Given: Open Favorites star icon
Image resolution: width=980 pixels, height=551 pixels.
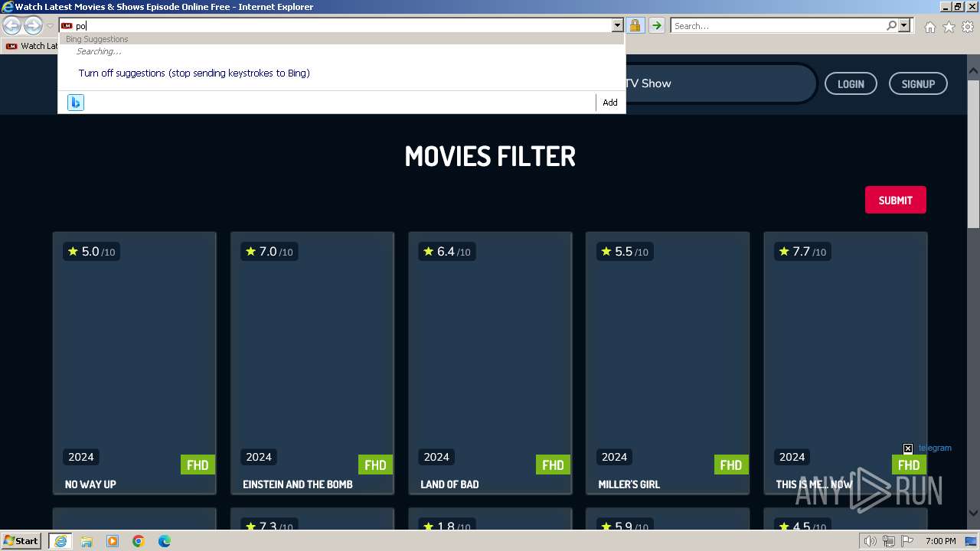Looking at the screenshot, I should [949, 27].
